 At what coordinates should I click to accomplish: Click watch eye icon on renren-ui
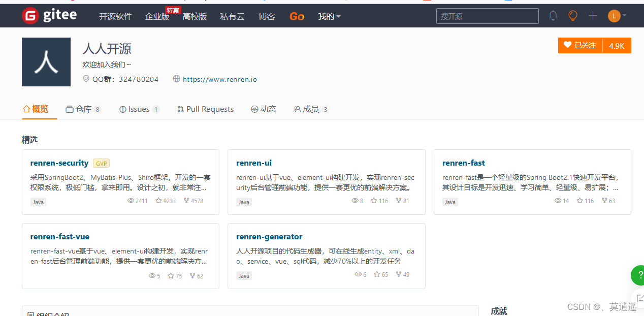point(355,201)
